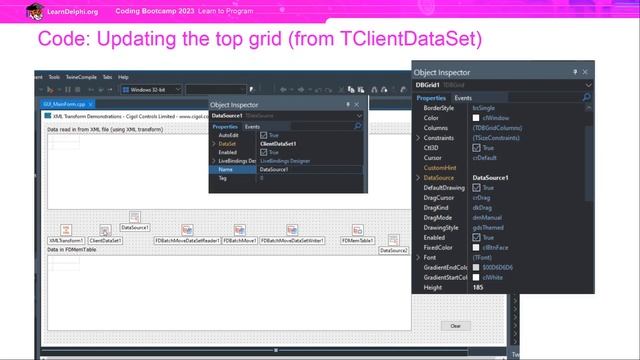
Task: Open the TwineCompile menu
Action: [x=81, y=77]
